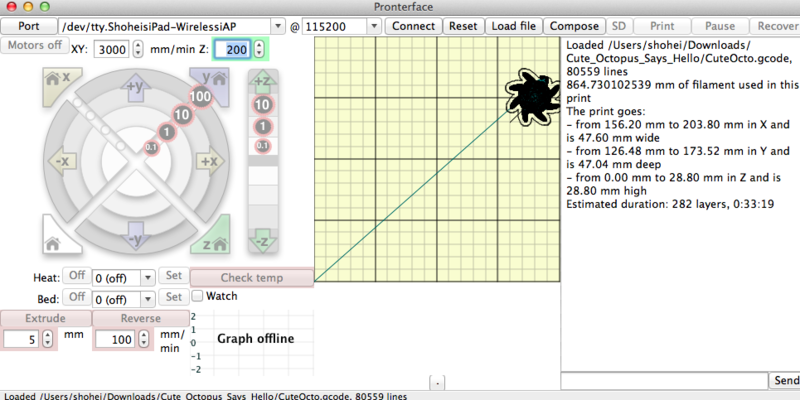Open baud rate 115200 dropdown
800x400 pixels.
(x=374, y=26)
